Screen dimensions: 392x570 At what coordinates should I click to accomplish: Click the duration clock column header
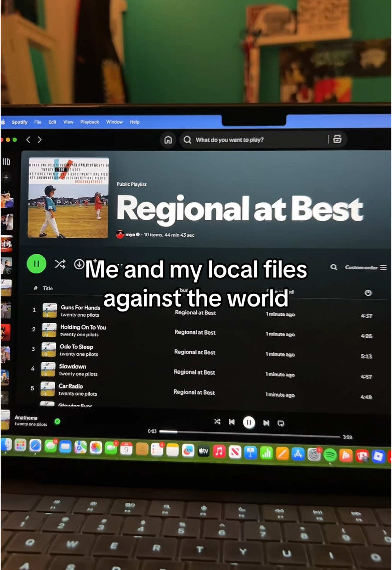tap(368, 293)
